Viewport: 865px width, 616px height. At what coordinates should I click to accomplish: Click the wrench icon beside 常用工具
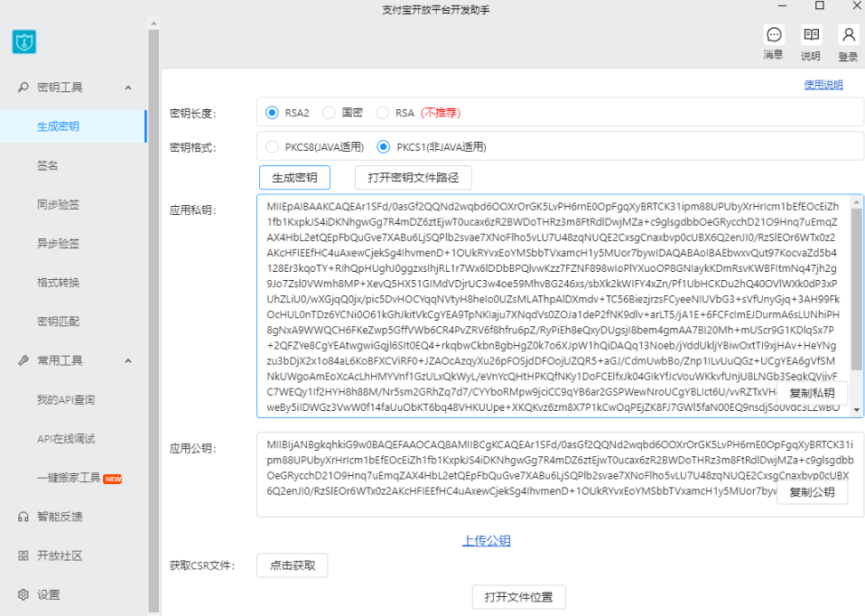click(x=23, y=360)
